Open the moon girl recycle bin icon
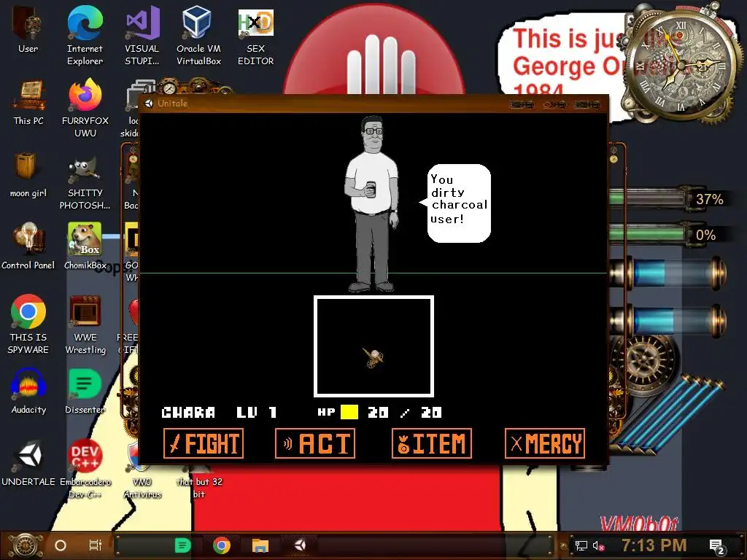The height and width of the screenshot is (560, 747). pos(28,174)
